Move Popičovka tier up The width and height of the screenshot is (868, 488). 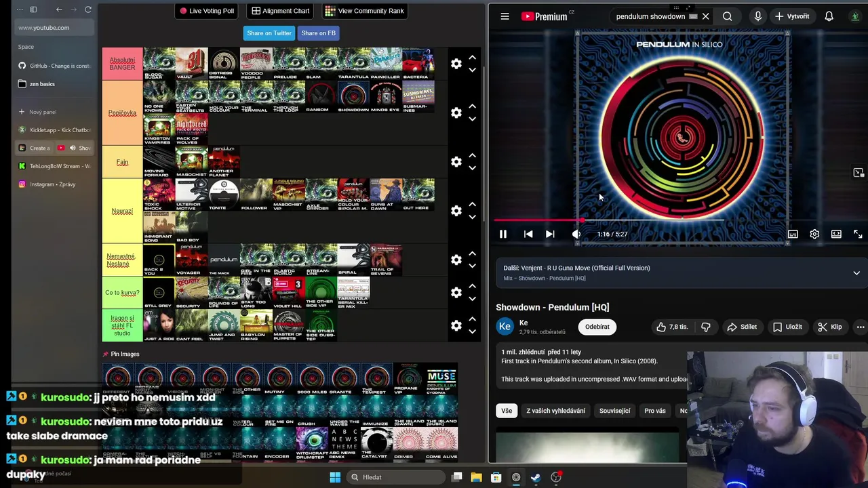(472, 106)
